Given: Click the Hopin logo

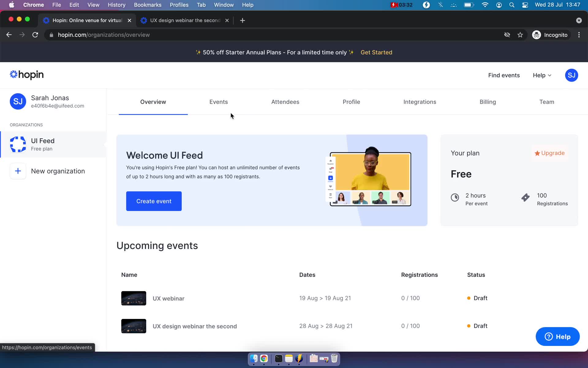Looking at the screenshot, I should pyautogui.click(x=27, y=75).
